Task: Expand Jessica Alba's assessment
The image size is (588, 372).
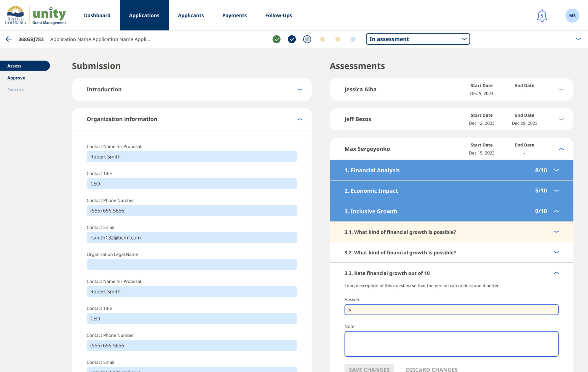Action: click(x=561, y=89)
